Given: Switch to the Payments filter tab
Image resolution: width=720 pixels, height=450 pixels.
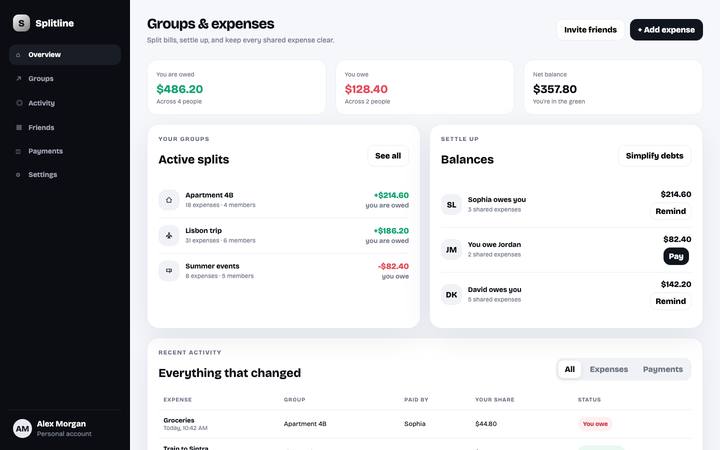Looking at the screenshot, I should pyautogui.click(x=663, y=369).
